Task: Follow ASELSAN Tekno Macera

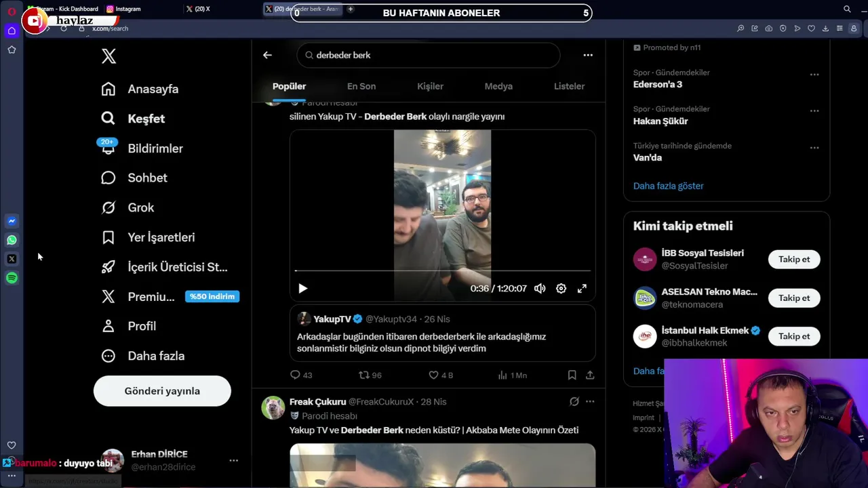Action: click(x=794, y=298)
